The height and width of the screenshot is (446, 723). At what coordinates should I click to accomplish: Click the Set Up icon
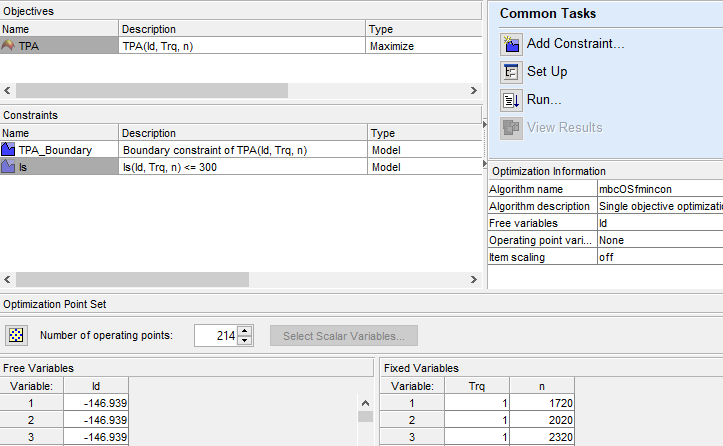tap(511, 72)
